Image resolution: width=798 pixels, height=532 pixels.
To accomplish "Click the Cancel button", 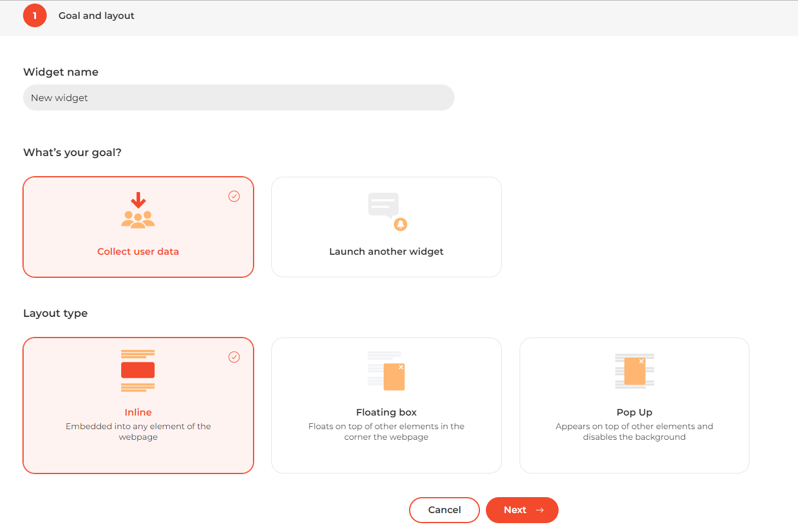I will tap(445, 510).
